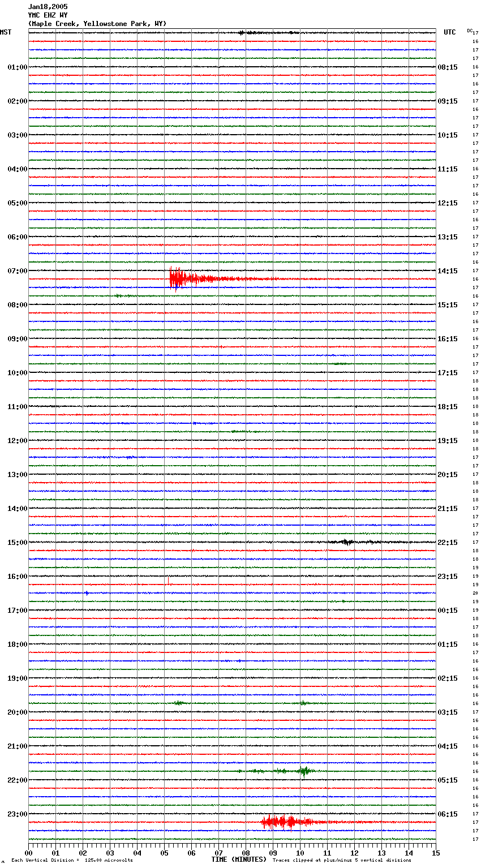Viewport: 481px width, 868px height.
Task: Select the 20:00 MST time label
Action: (x=18, y=712)
